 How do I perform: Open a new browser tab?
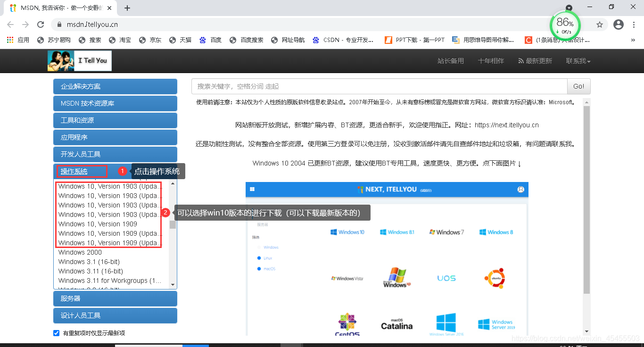[x=127, y=8]
